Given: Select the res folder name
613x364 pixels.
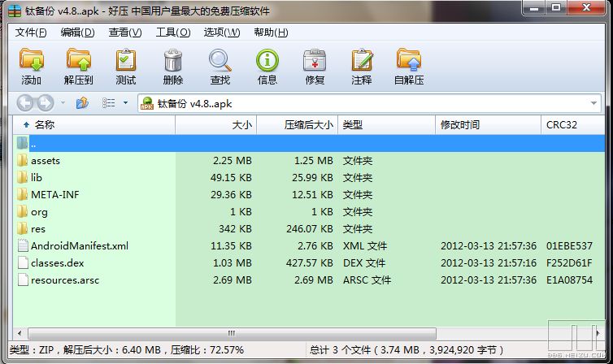Looking at the screenshot, I should pyautogui.click(x=38, y=229).
